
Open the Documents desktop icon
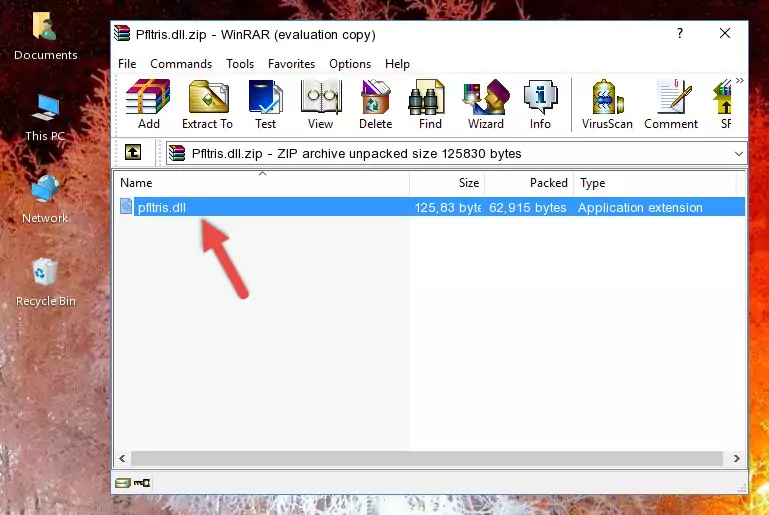click(x=45, y=36)
